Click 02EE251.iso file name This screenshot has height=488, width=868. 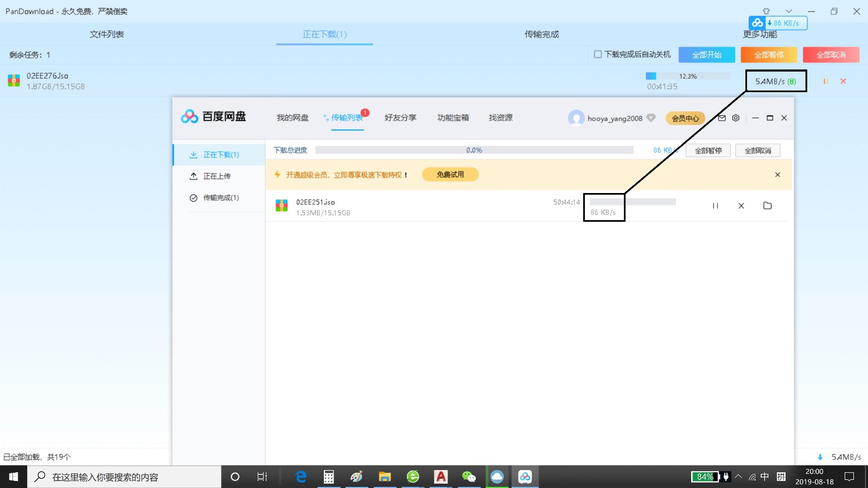pos(315,202)
